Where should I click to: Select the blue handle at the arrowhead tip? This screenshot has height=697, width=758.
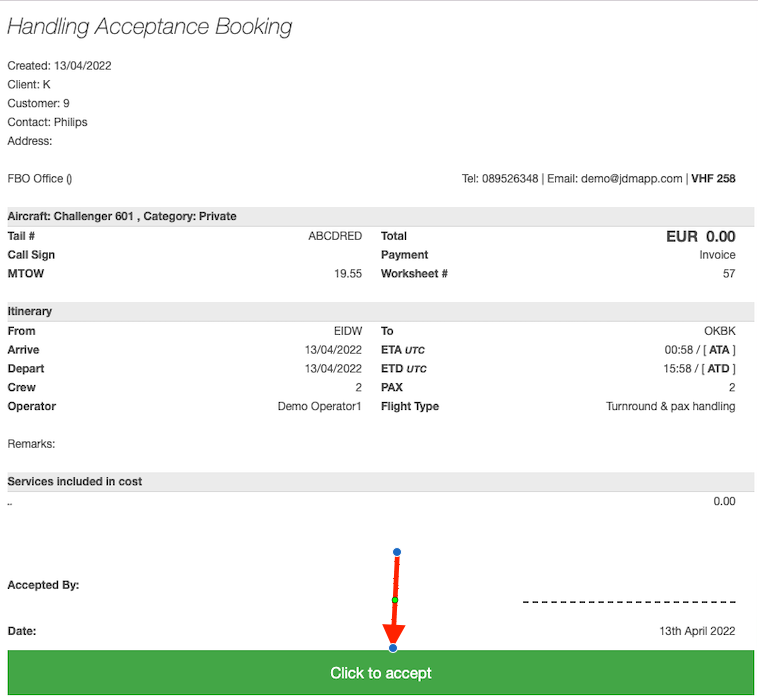click(393, 648)
